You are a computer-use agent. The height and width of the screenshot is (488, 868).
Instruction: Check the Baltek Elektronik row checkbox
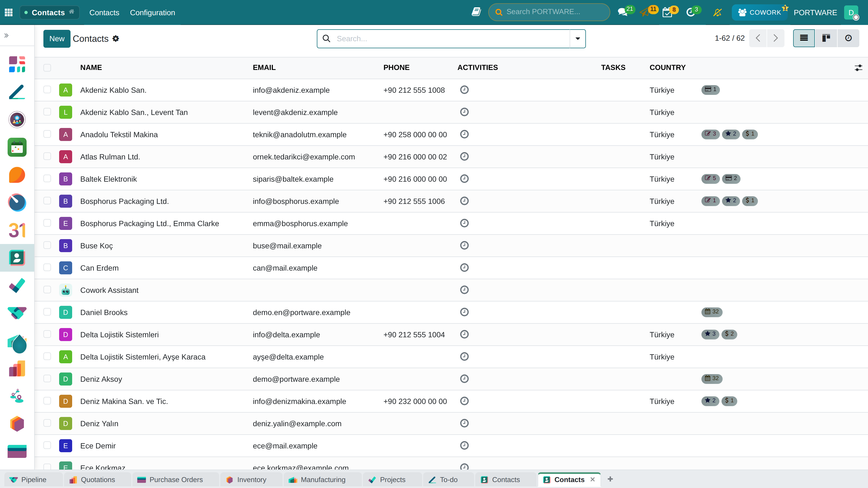[47, 178]
